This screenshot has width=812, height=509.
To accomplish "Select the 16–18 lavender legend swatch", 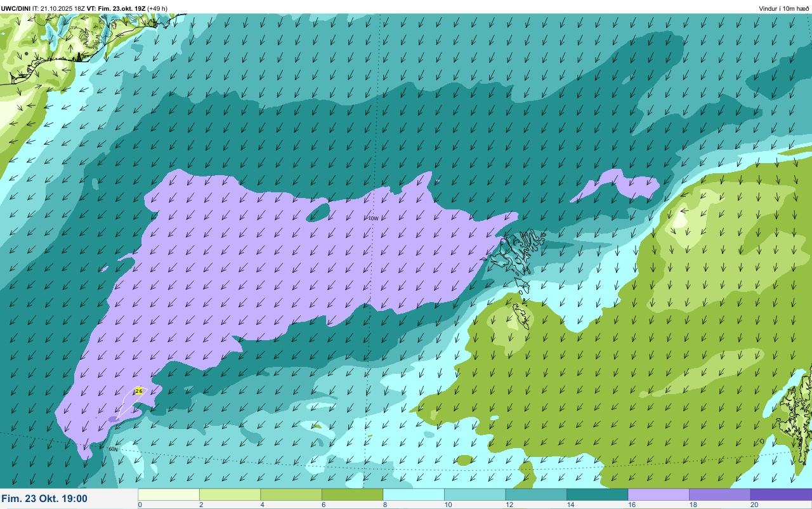I will pos(658,494).
